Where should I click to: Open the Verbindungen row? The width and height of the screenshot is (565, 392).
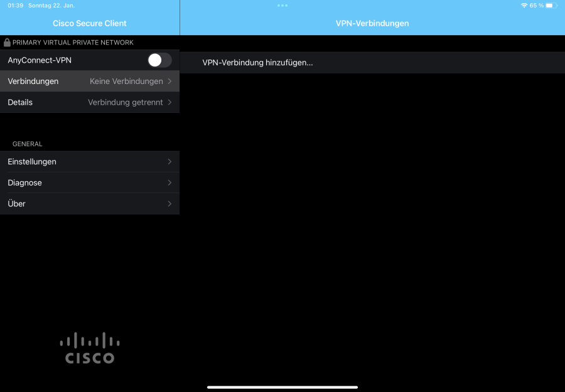click(90, 81)
